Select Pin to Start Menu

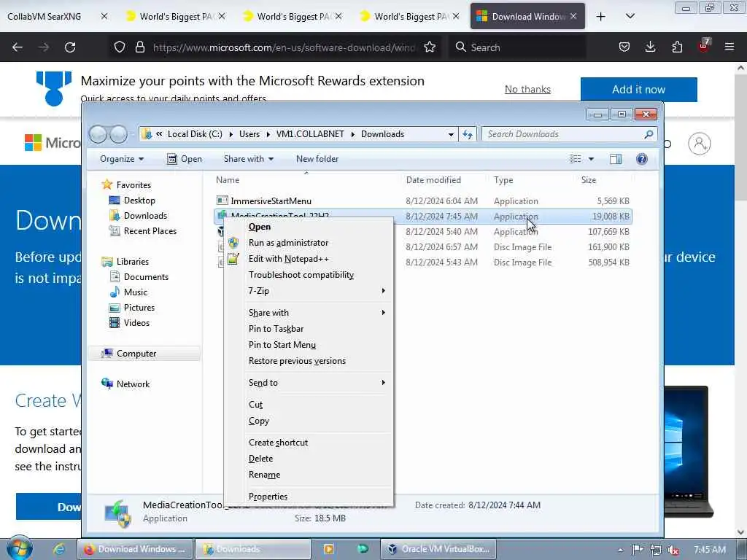coord(308,345)
